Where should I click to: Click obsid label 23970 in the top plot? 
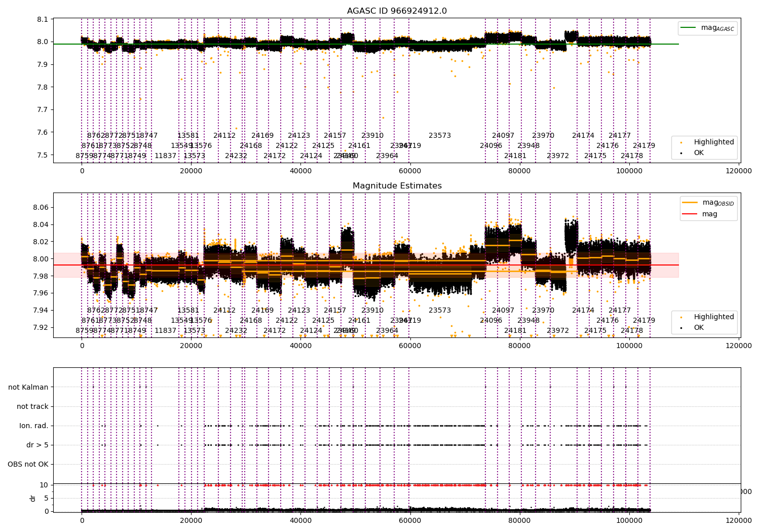pos(543,136)
